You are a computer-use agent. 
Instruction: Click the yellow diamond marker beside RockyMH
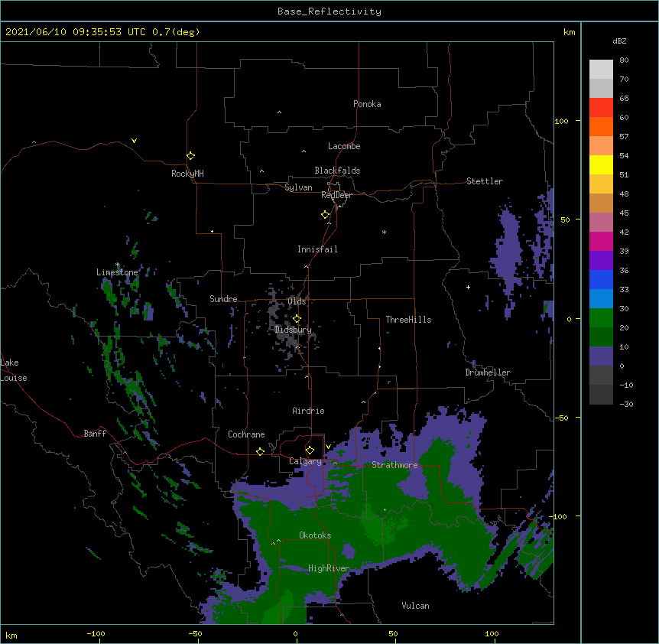(191, 156)
